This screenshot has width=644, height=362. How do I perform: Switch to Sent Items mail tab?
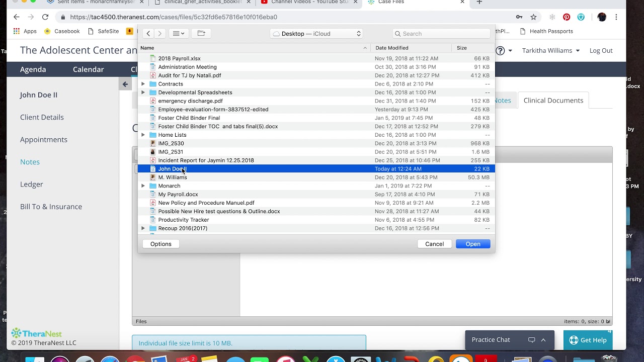[95, 3]
